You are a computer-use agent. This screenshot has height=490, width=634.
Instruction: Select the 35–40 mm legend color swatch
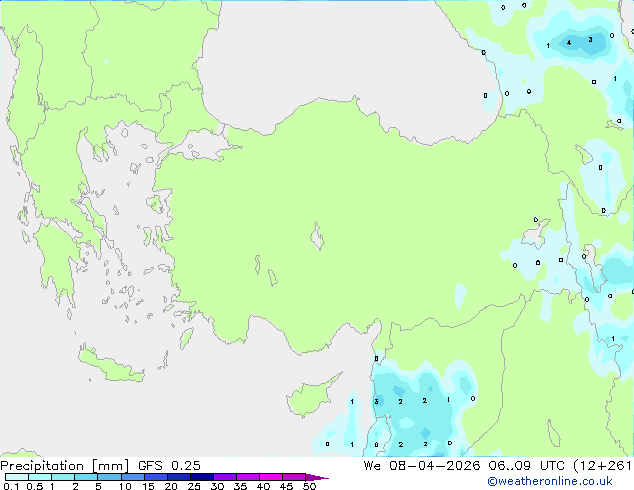coord(247,477)
